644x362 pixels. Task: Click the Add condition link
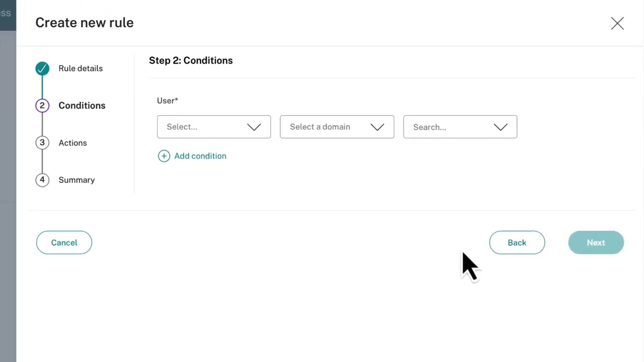200,156
